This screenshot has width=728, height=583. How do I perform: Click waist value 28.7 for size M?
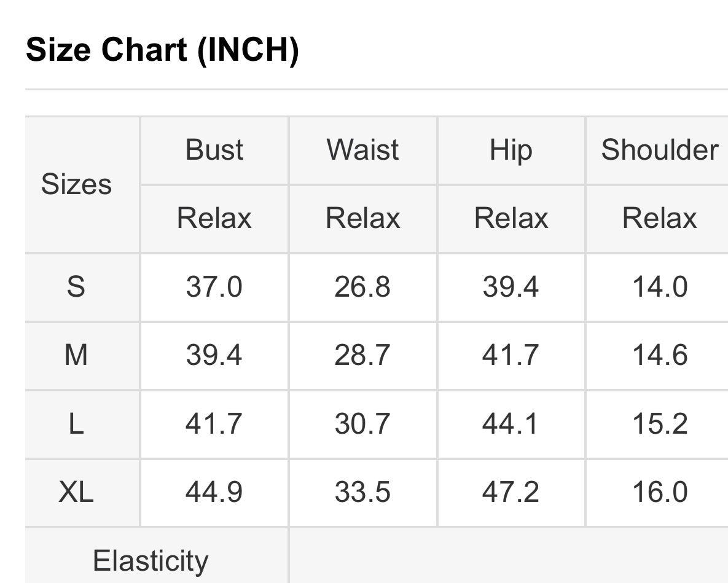[x=362, y=355]
